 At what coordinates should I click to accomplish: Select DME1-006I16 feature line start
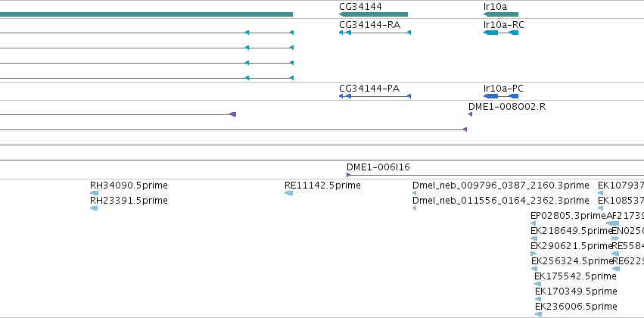(349, 175)
